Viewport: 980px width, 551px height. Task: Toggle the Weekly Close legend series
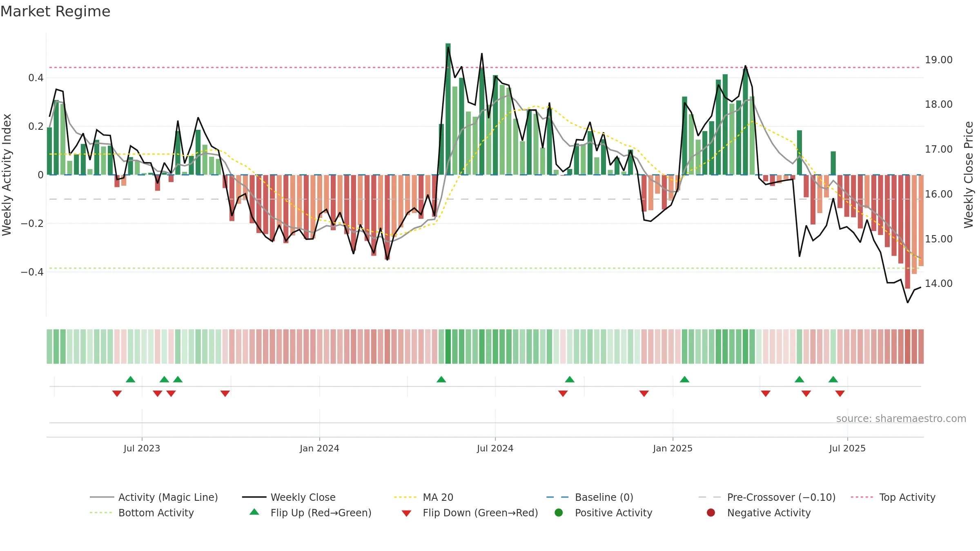(289, 497)
